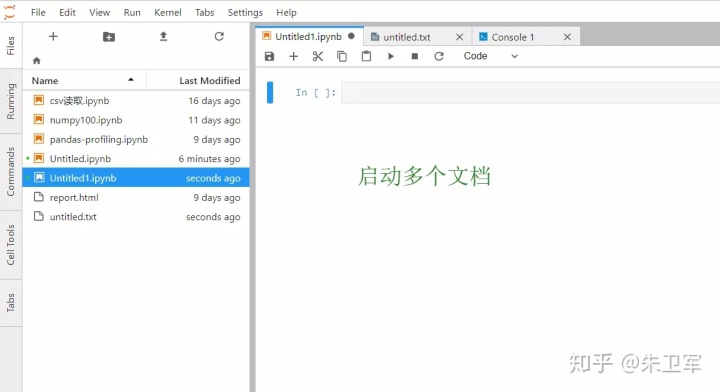This screenshot has width=720, height=392.
Task: Open the Tabs sidebar panel
Action: 11,303
